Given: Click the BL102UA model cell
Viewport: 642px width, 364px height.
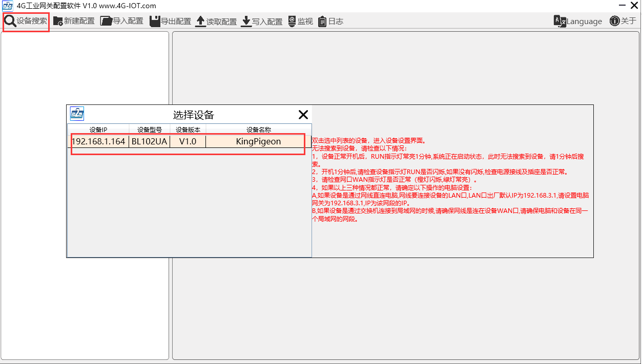Looking at the screenshot, I should [149, 141].
